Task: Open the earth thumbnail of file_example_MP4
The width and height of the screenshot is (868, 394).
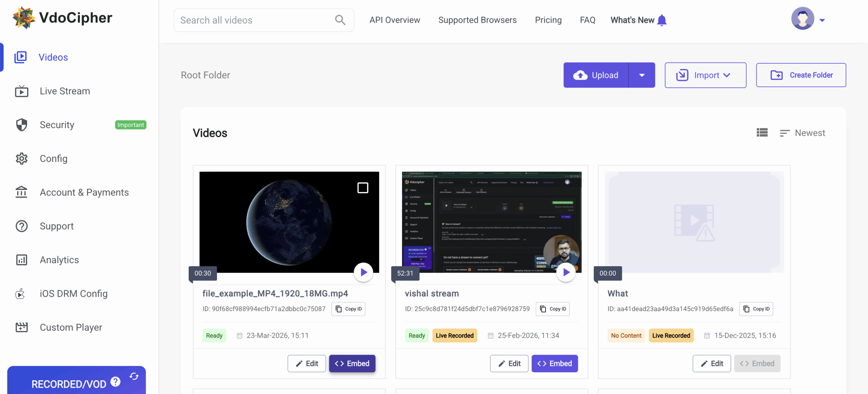Action: [289, 222]
